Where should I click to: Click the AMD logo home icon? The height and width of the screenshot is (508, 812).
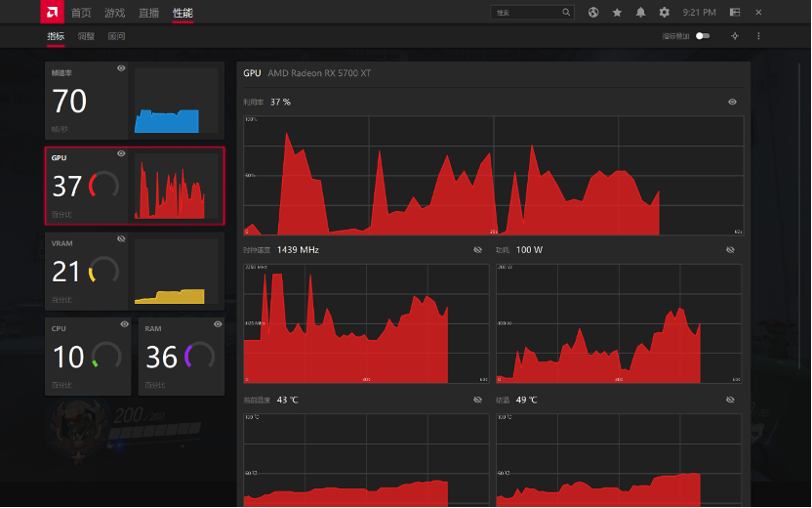pyautogui.click(x=53, y=12)
